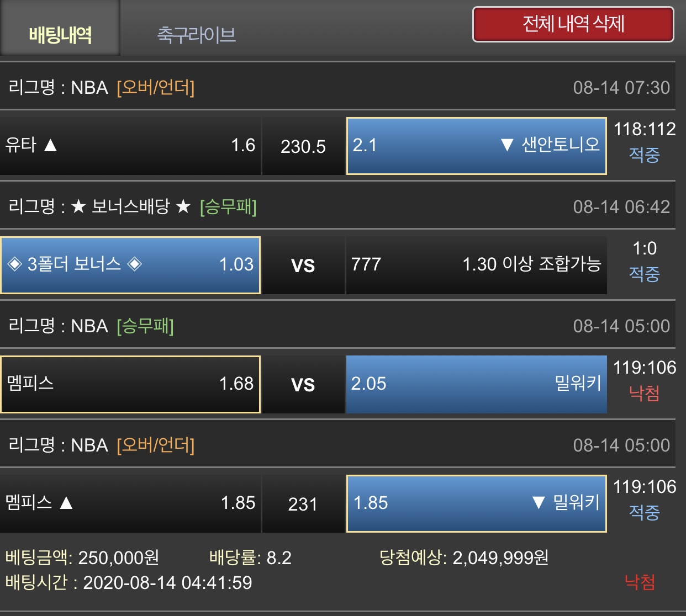Select the 유타 over option at 1.6
The height and width of the screenshot is (616, 686).
click(x=130, y=146)
